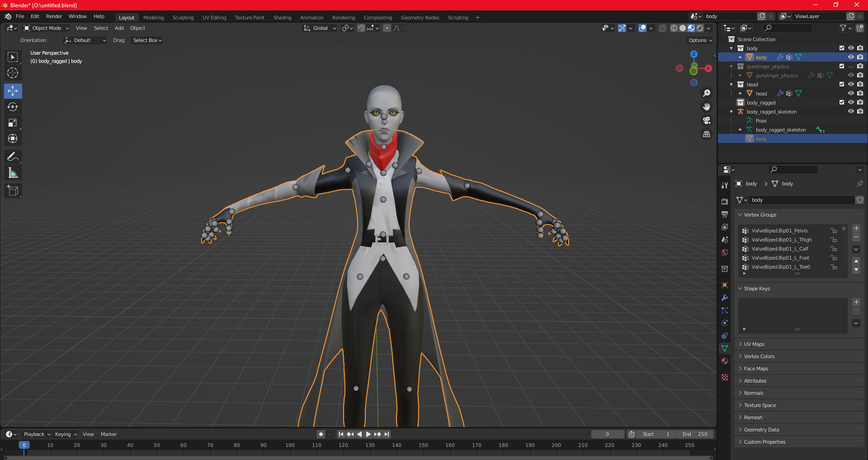
Task: Open the outliner Filter funnel
Action: tap(843, 28)
